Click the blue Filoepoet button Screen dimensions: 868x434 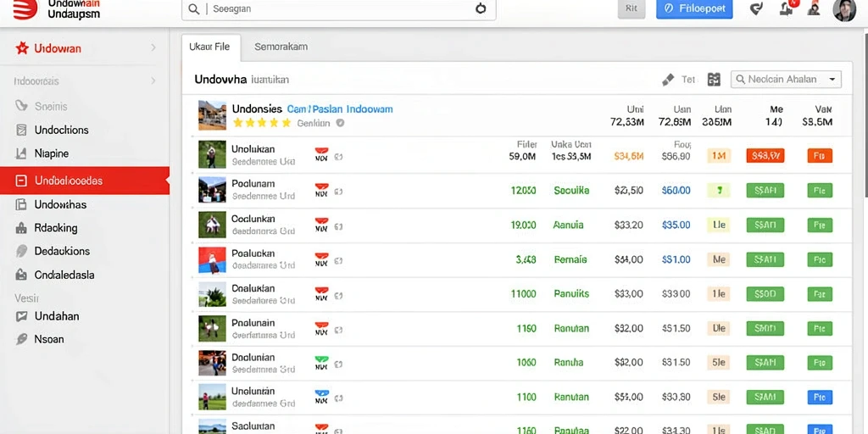[x=694, y=8]
